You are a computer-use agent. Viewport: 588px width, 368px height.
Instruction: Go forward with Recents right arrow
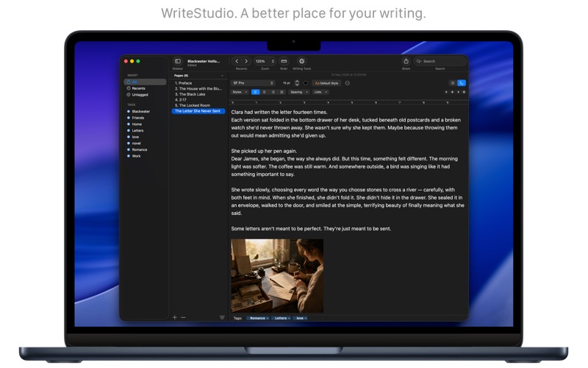[x=246, y=61]
